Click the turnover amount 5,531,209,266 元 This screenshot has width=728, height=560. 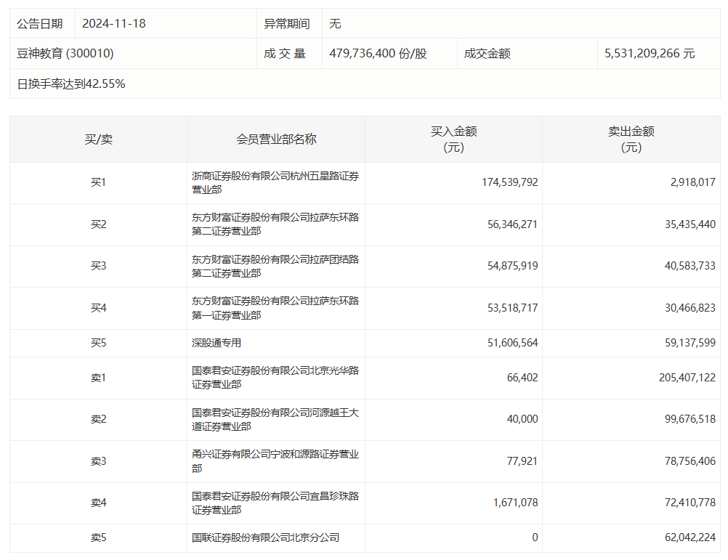(x=650, y=53)
